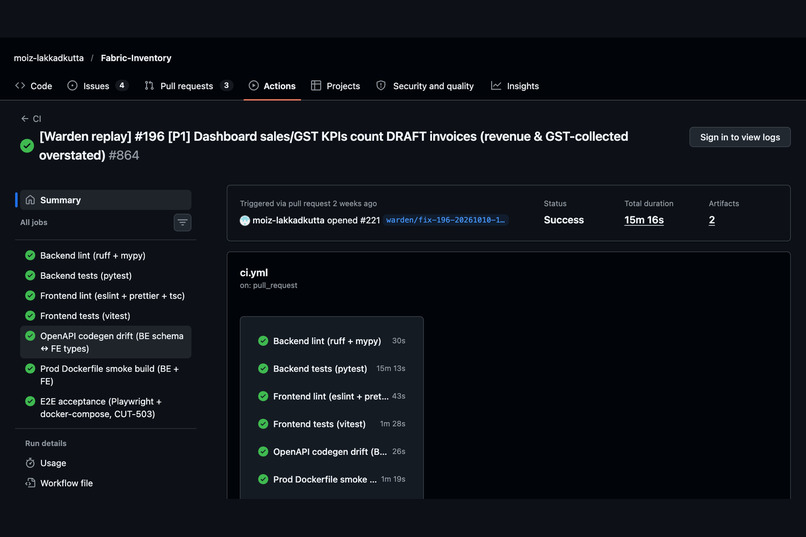The height and width of the screenshot is (537, 806).
Task: Open Backend lint job in workflow graph
Action: (332, 341)
